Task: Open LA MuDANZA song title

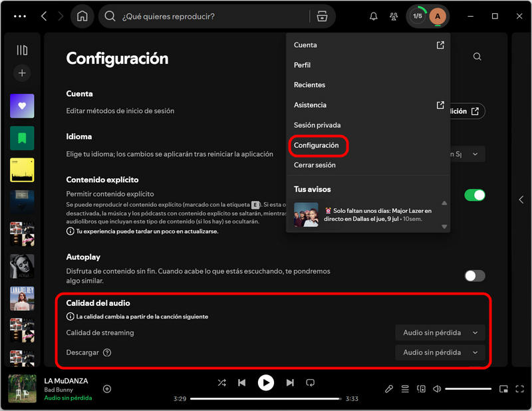Action: click(x=66, y=381)
